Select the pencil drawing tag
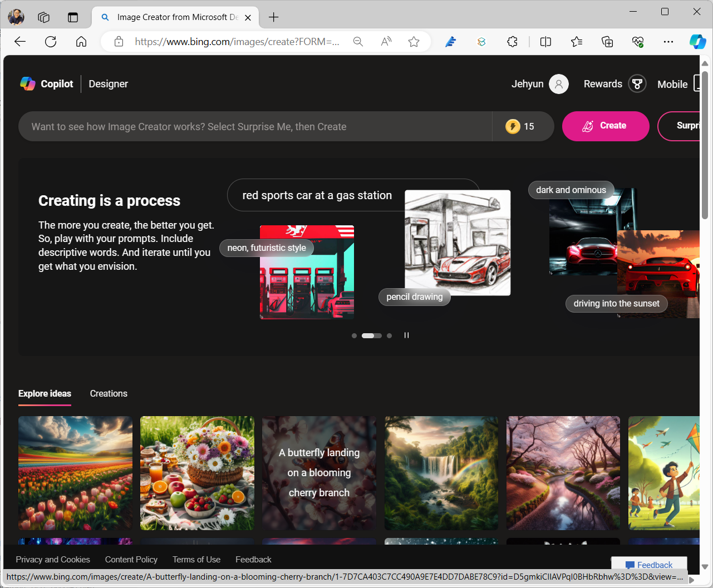This screenshot has width=713, height=588. 415,297
